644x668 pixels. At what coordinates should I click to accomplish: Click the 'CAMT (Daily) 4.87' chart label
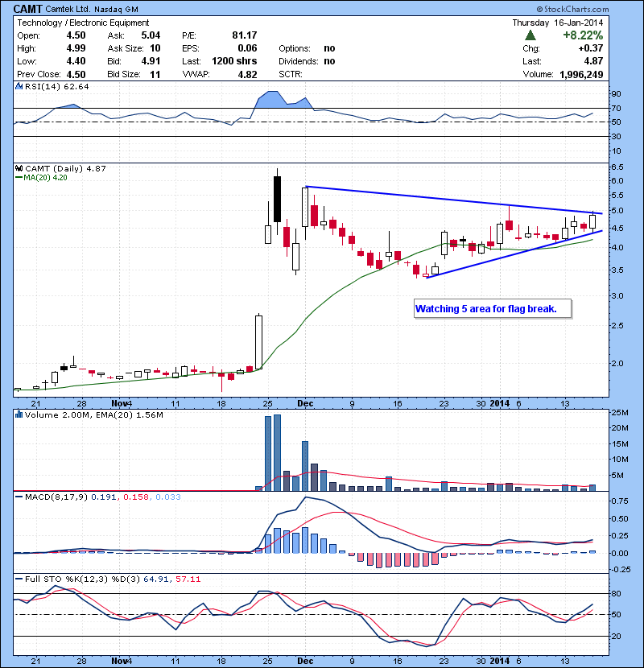(x=65, y=168)
